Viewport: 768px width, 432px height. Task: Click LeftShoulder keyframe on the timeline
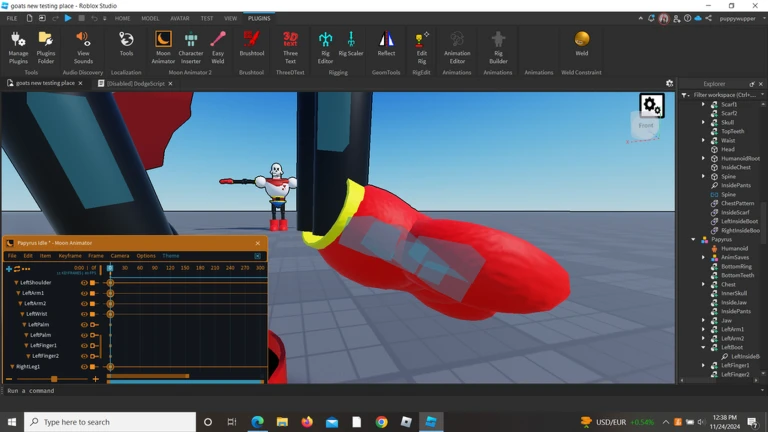tap(110, 283)
